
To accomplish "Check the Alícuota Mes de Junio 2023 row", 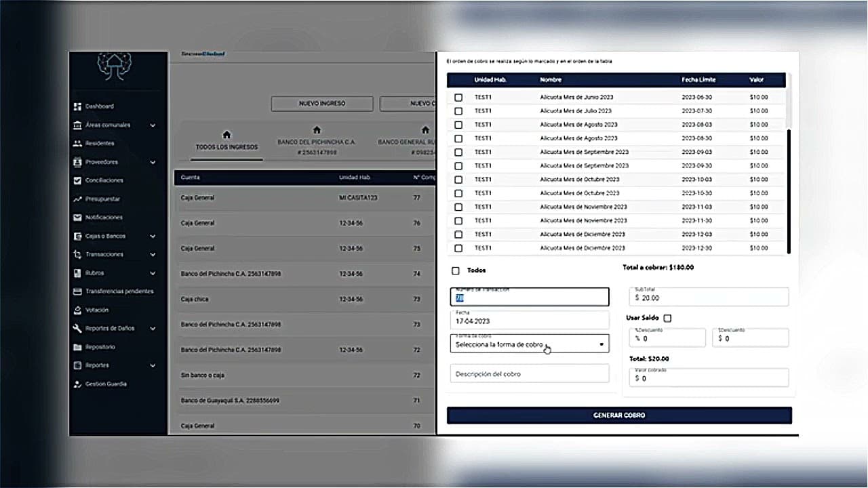I will tap(458, 98).
